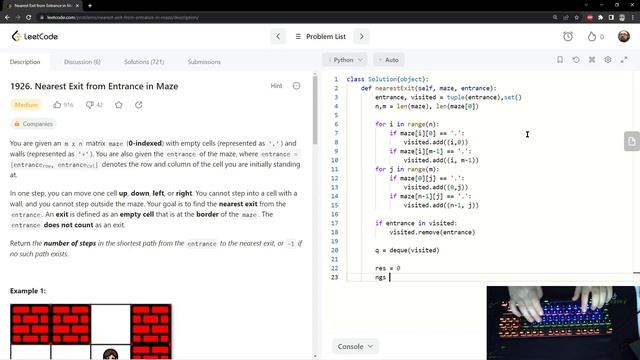Screen dimensions: 640x360
Task: Expand editor to fullscreen
Action: pos(624,60)
